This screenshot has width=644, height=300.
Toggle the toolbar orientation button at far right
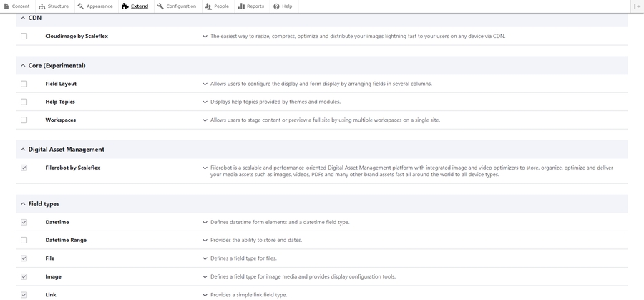point(637,6)
